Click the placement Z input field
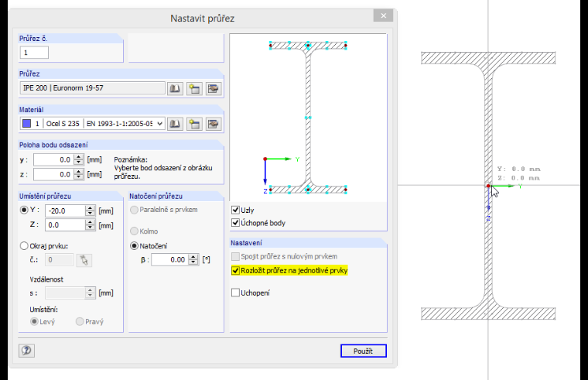The height and width of the screenshot is (380, 588). coord(65,225)
